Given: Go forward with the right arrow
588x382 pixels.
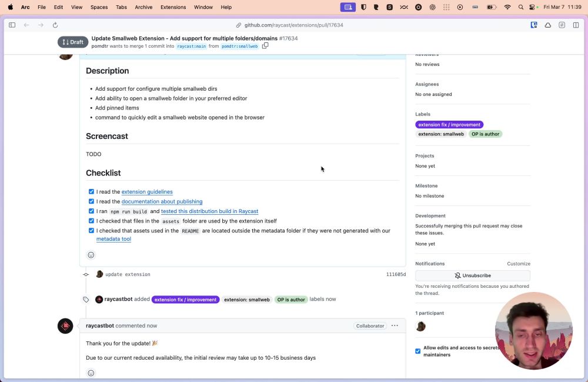Looking at the screenshot, I should click(41, 25).
